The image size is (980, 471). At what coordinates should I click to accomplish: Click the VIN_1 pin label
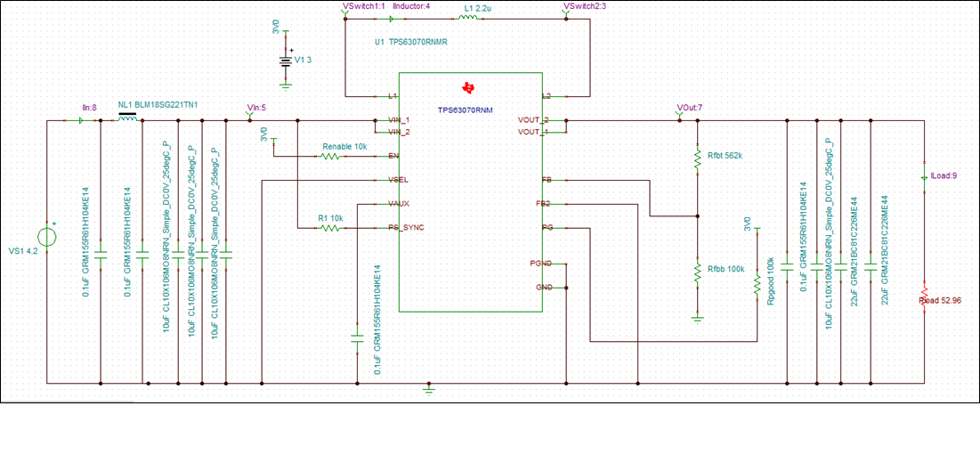pos(398,120)
